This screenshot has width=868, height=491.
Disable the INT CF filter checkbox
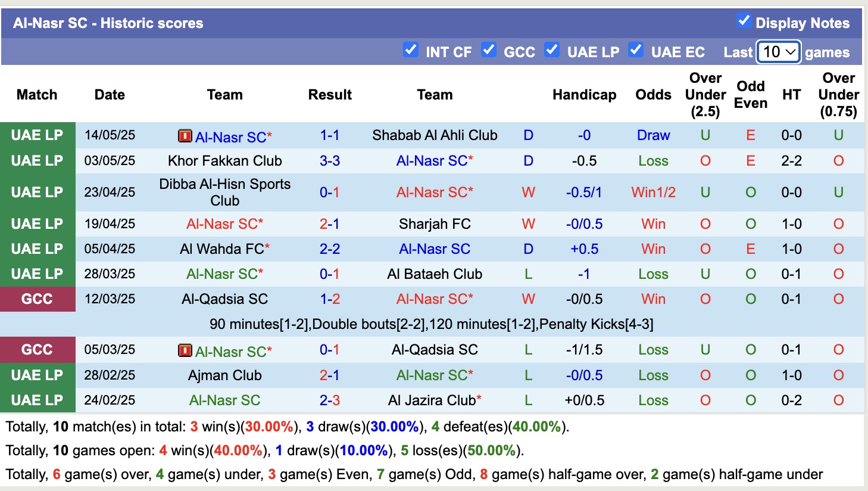tap(411, 51)
